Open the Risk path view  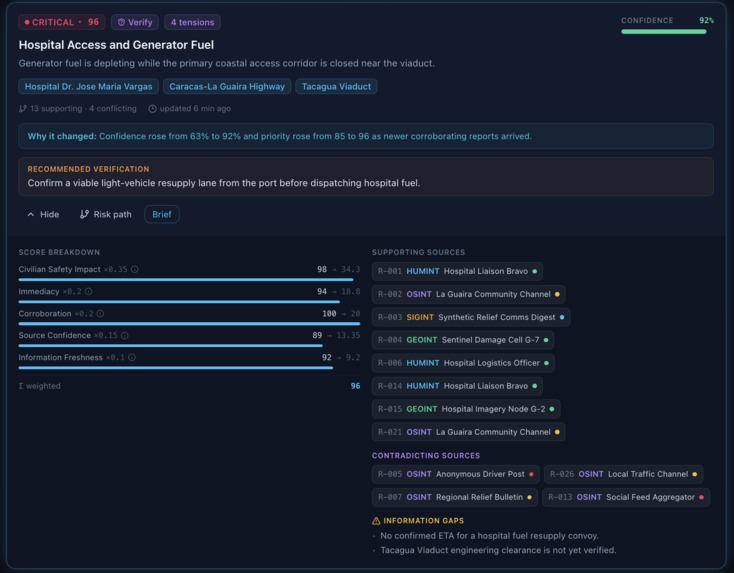(x=106, y=214)
